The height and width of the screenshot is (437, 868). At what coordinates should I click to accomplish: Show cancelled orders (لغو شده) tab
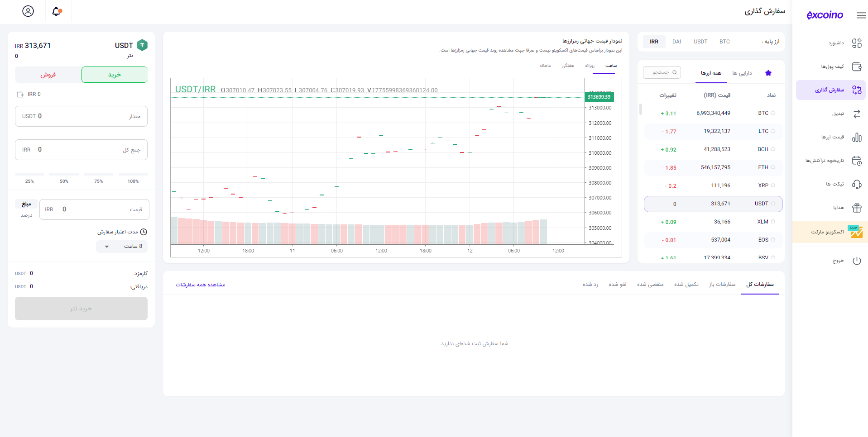pyautogui.click(x=618, y=285)
